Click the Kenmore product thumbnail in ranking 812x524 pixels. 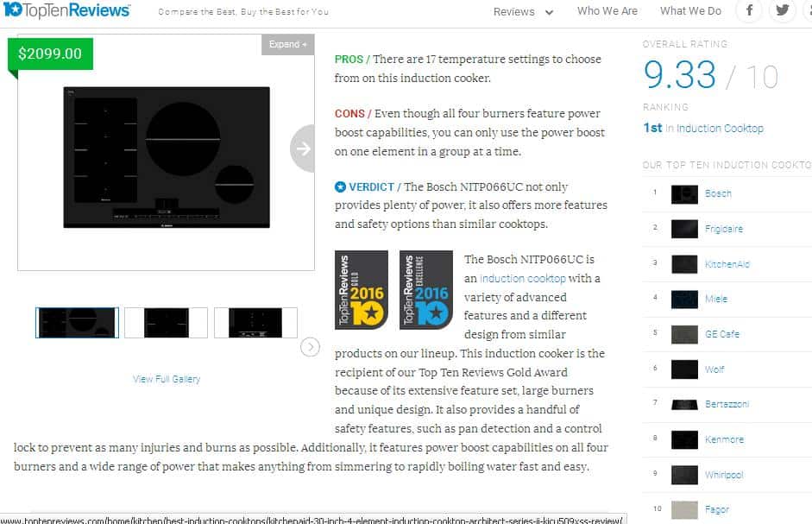click(684, 440)
